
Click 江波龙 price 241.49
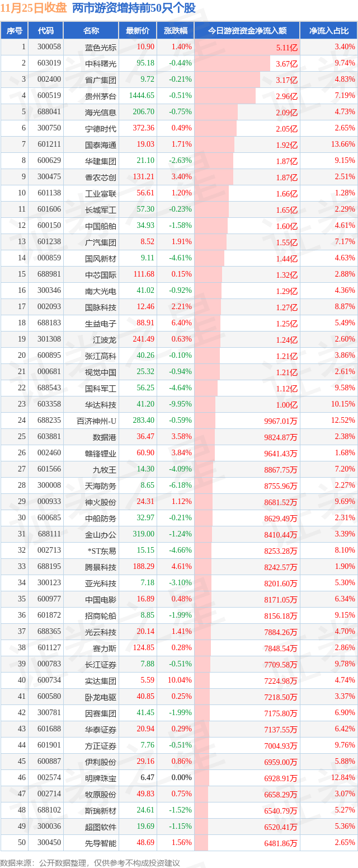point(143,339)
